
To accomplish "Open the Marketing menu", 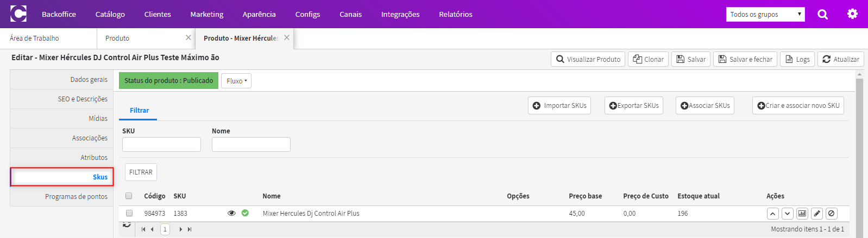I will point(207,14).
